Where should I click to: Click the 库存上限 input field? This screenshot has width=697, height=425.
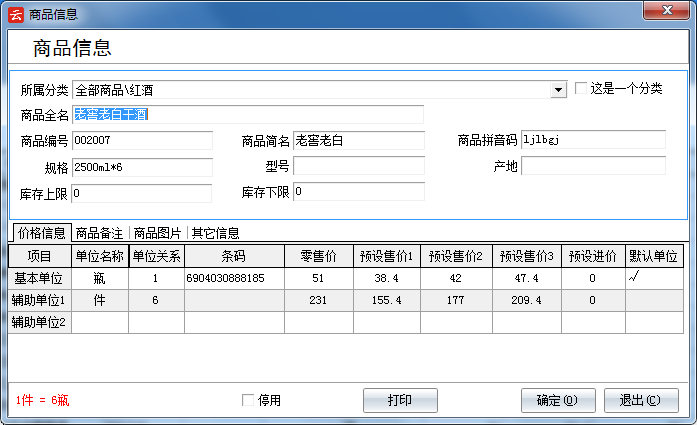pyautogui.click(x=141, y=192)
